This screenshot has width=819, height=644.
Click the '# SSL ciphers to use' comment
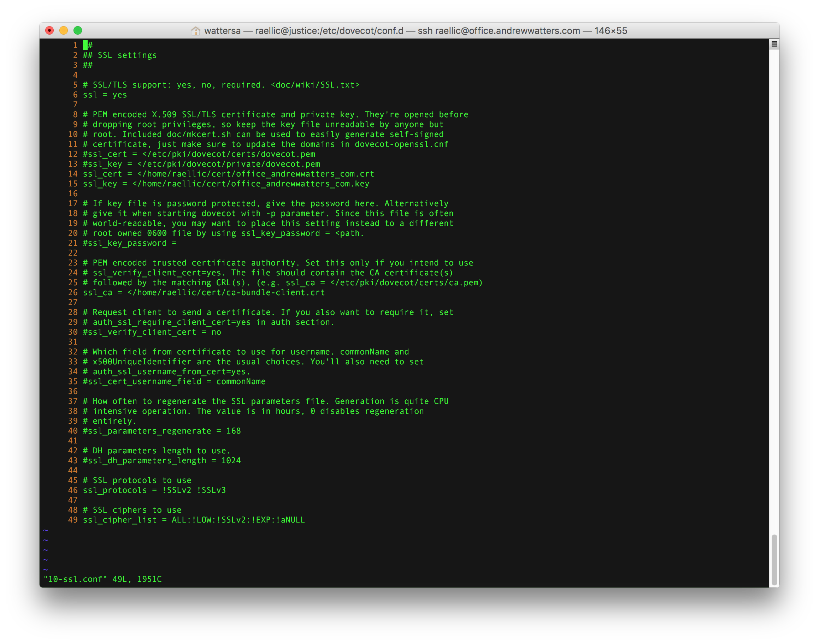click(x=132, y=510)
